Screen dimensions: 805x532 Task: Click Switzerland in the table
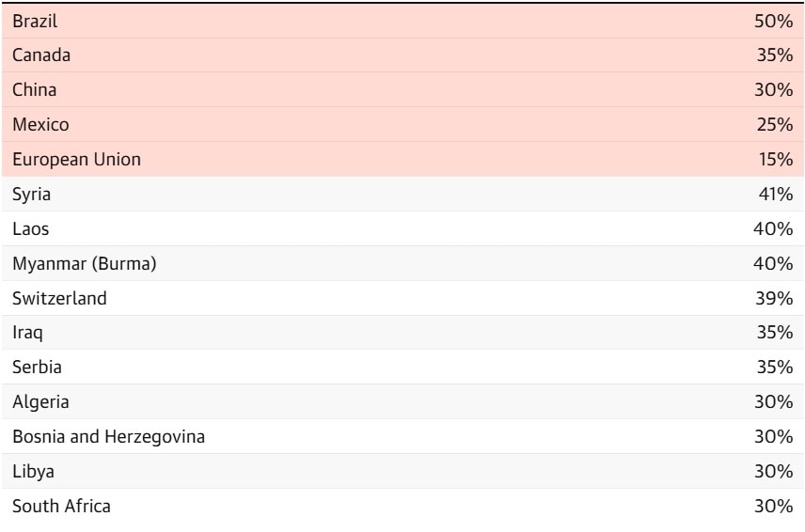coord(59,299)
